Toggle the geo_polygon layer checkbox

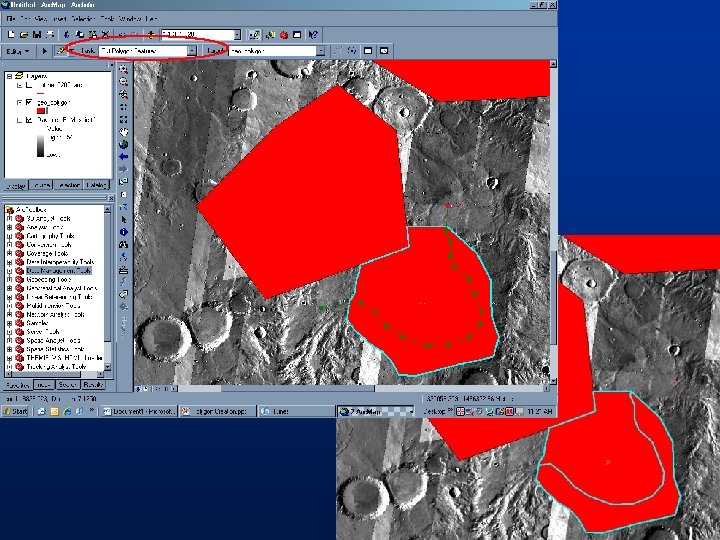pyautogui.click(x=29, y=102)
